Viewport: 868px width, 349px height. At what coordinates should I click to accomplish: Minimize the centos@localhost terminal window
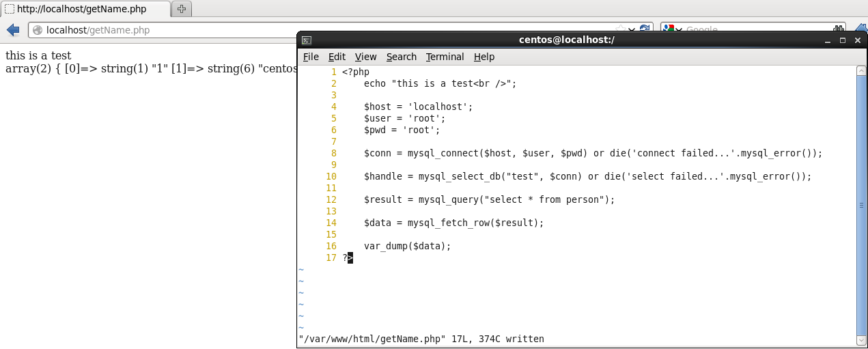[x=828, y=40]
